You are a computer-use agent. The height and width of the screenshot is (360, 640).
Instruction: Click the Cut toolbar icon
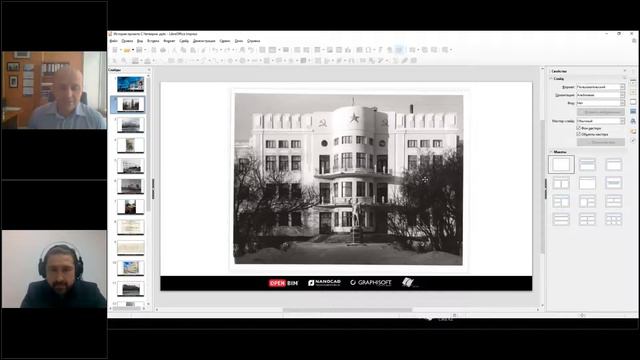pos(174,50)
